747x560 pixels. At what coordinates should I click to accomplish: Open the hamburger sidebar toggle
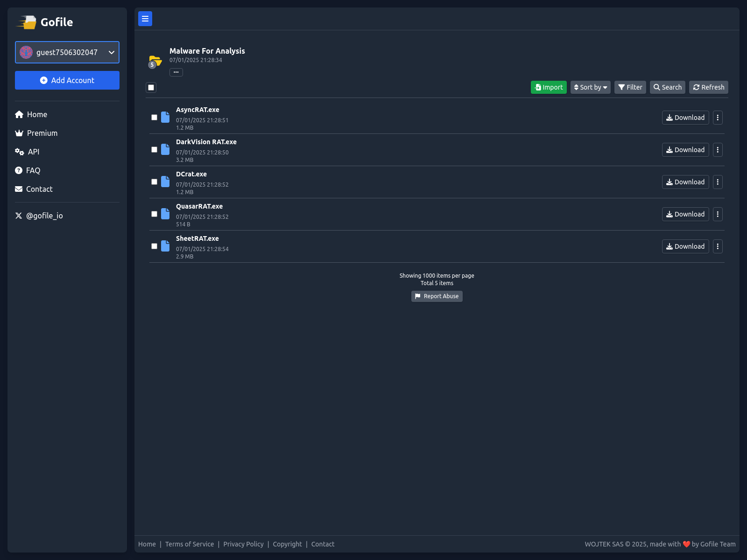click(145, 19)
